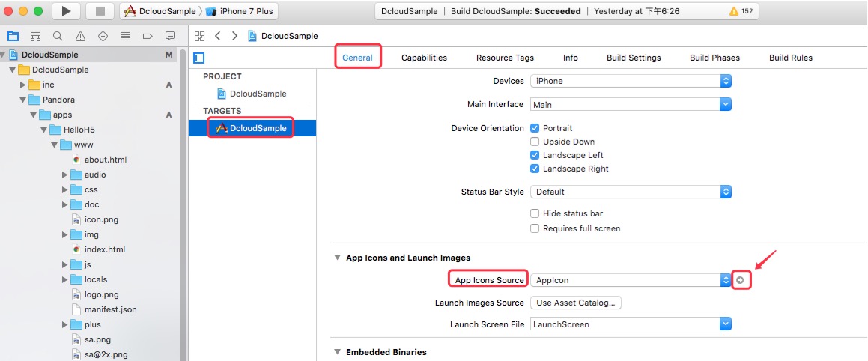The image size is (868, 361).
Task: Go forward with the right chevron
Action: 234,36
